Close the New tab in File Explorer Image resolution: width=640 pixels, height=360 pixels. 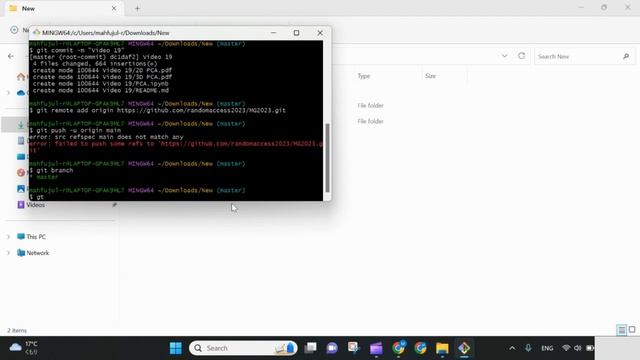point(114,8)
